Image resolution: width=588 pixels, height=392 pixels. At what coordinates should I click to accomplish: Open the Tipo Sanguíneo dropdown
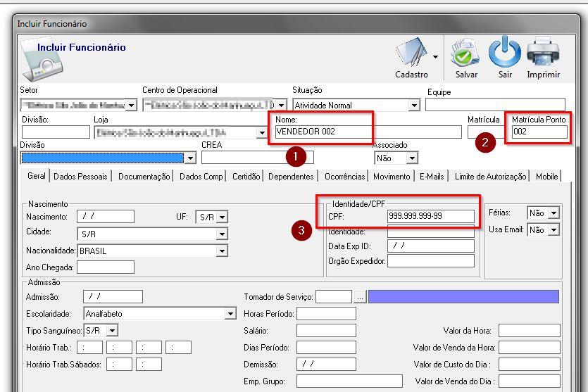112,331
